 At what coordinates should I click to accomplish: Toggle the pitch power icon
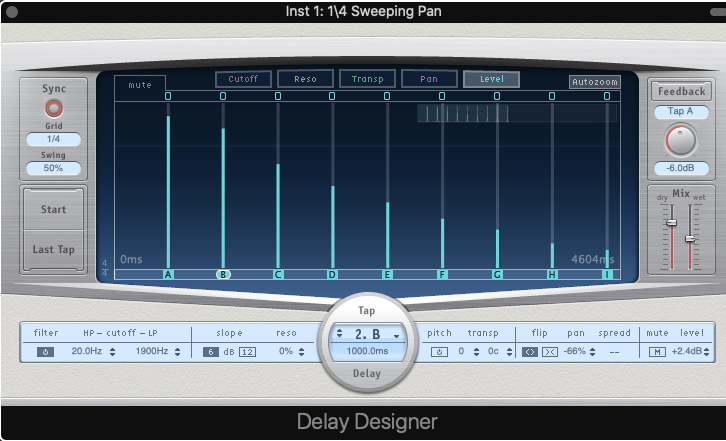[x=439, y=352]
